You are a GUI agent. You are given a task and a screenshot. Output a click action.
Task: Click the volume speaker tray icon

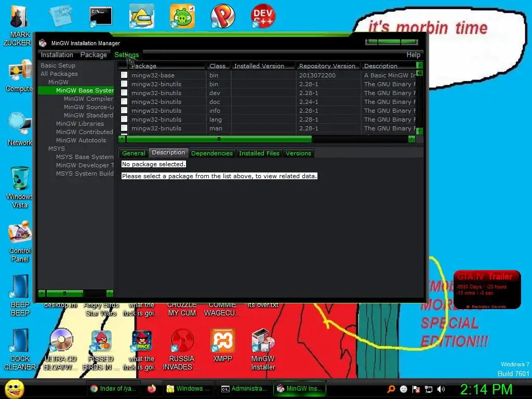coord(441,389)
